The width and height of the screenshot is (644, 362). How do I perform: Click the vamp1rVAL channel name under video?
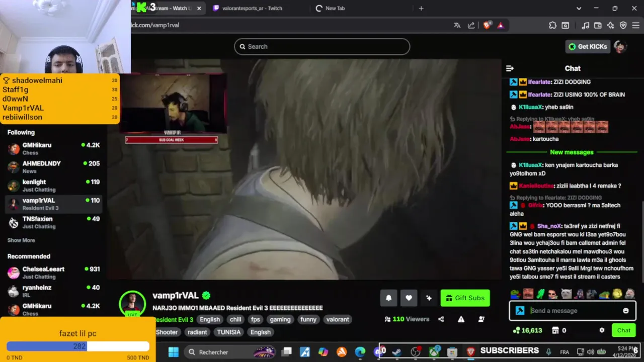[176, 296]
